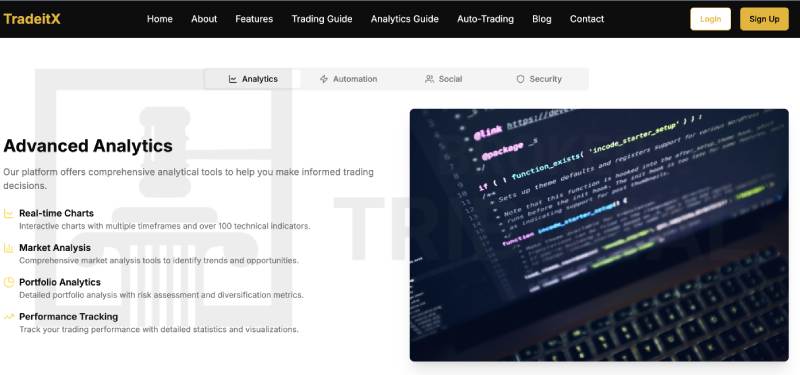Image resolution: width=800 pixels, height=375 pixels.
Task: Go to the Contact page
Action: click(587, 19)
